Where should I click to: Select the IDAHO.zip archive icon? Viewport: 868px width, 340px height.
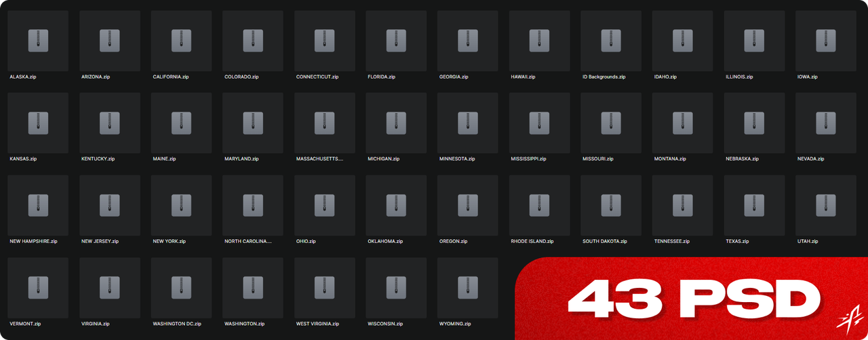(683, 41)
